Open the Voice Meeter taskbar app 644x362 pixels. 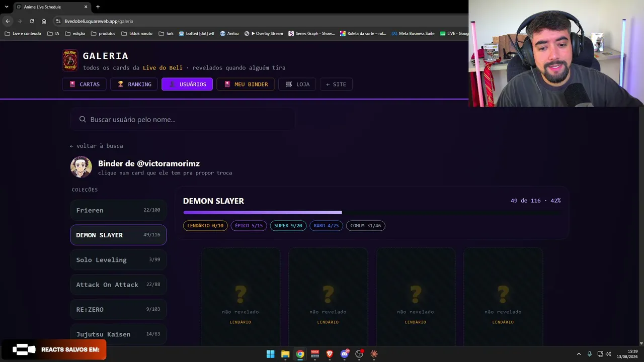(315, 354)
